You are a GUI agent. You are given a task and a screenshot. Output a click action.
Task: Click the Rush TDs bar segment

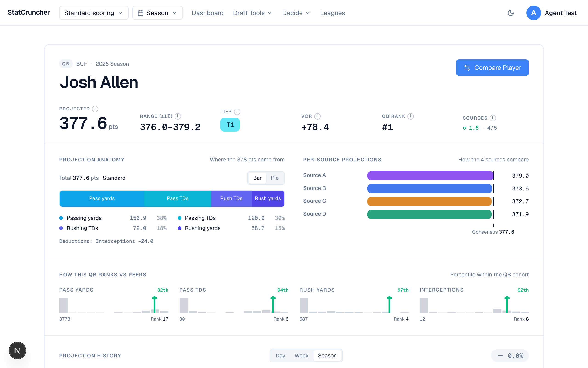point(231,198)
